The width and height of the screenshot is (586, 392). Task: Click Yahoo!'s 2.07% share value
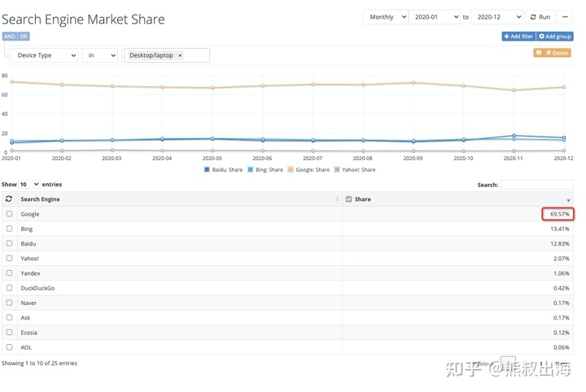tap(562, 259)
